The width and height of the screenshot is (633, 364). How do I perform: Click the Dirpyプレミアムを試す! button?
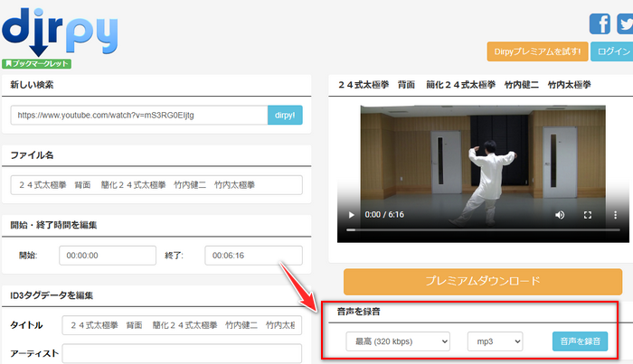[x=537, y=51]
